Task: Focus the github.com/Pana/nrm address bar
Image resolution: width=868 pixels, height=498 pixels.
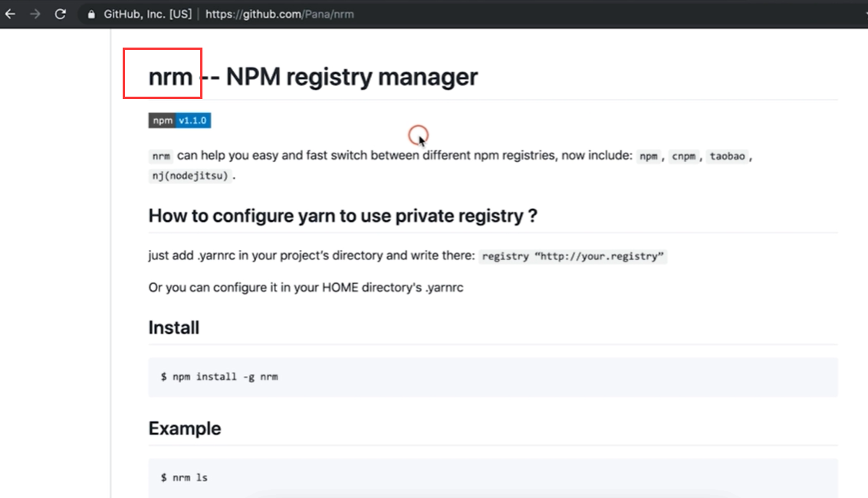Action: pos(280,15)
